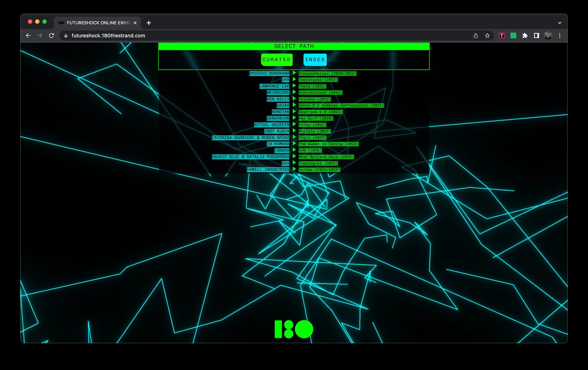This screenshot has height=370, width=588.
Task: Open work Mustafa (2022)
Action: [315, 131]
